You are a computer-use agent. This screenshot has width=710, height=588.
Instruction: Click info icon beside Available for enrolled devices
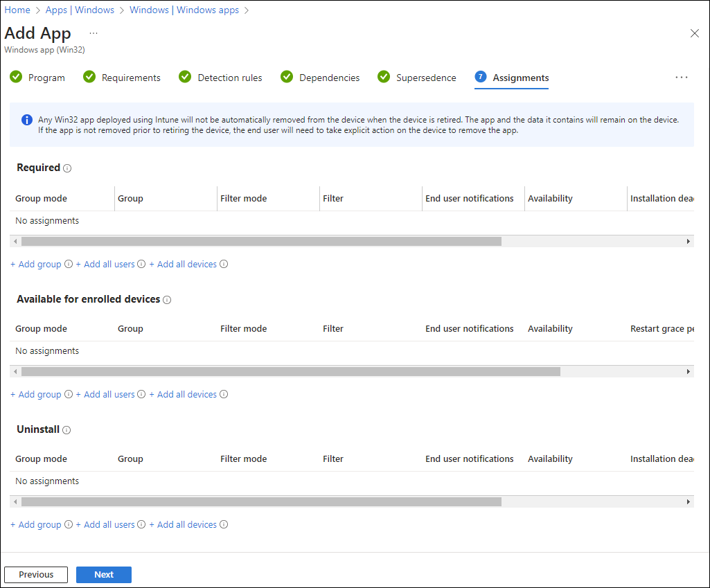(167, 300)
